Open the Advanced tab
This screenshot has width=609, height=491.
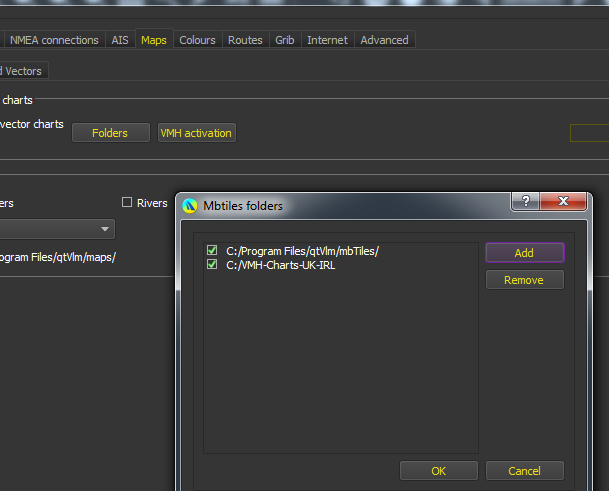click(x=384, y=40)
